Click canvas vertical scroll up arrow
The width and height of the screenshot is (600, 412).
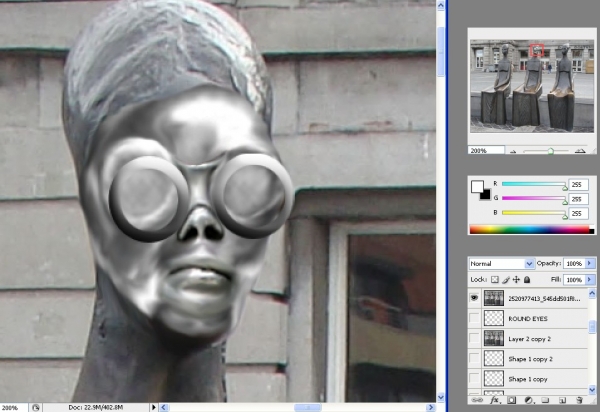click(441, 5)
